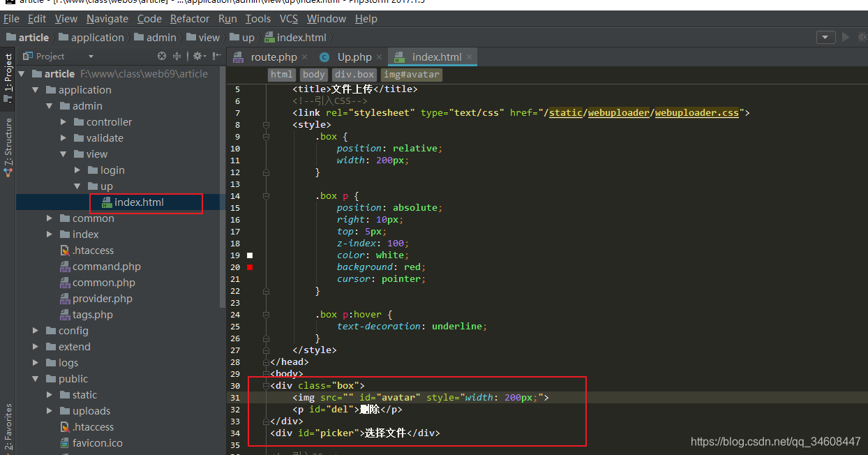Close the index.html editor tab
This screenshot has height=455, width=868.
click(470, 57)
